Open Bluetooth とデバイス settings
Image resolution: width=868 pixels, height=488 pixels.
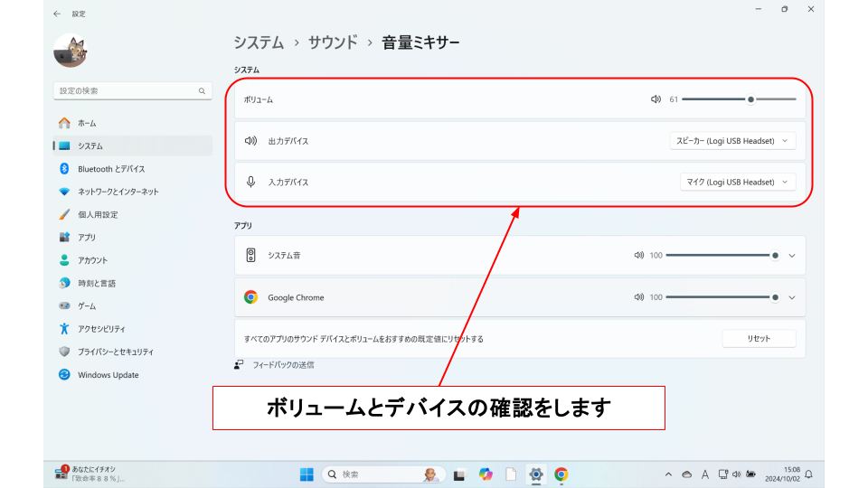point(110,169)
